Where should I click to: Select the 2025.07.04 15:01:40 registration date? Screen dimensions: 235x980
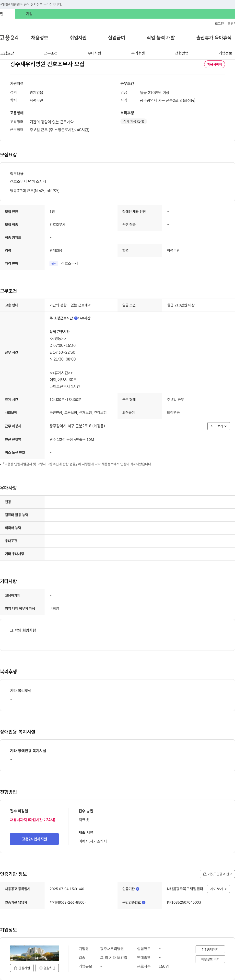tap(67, 889)
